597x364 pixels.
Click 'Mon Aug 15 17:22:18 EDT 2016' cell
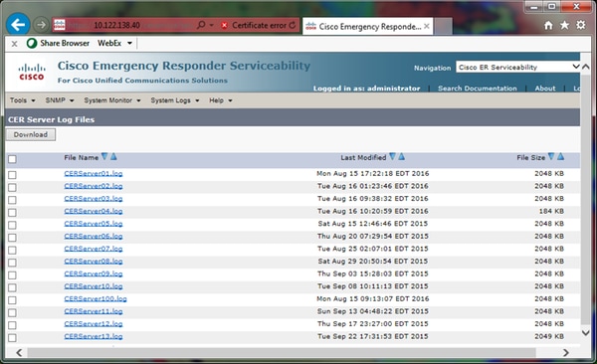373,174
